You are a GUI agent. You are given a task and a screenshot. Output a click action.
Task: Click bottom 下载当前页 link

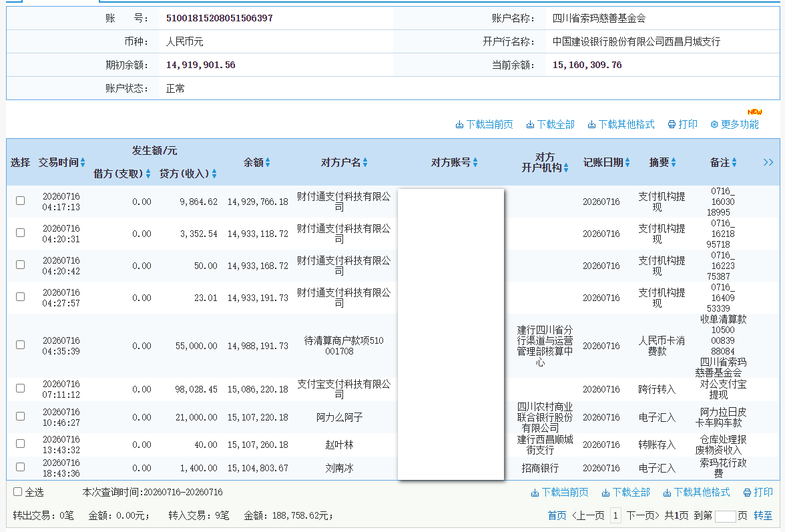coord(565,493)
